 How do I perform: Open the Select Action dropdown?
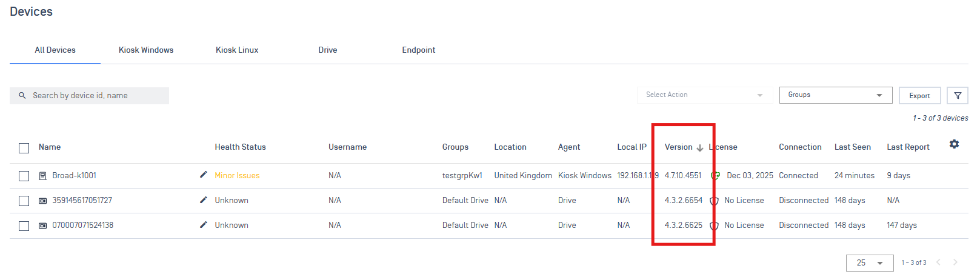pos(704,95)
